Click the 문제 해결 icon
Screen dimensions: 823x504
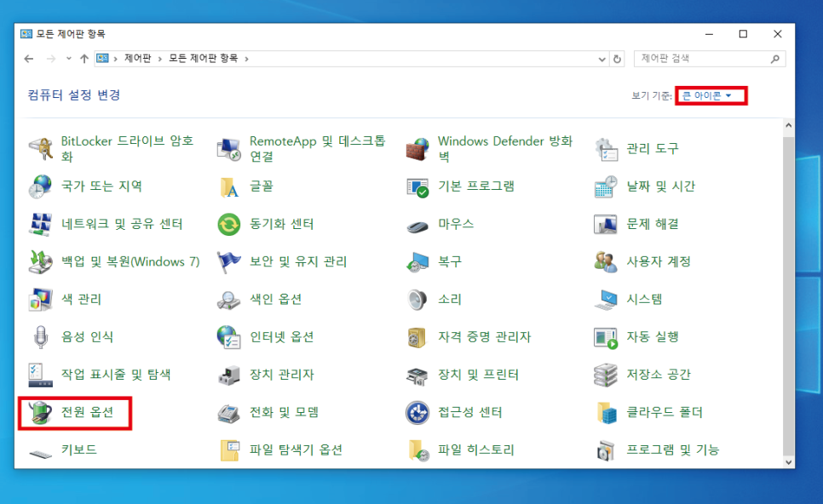(x=606, y=224)
